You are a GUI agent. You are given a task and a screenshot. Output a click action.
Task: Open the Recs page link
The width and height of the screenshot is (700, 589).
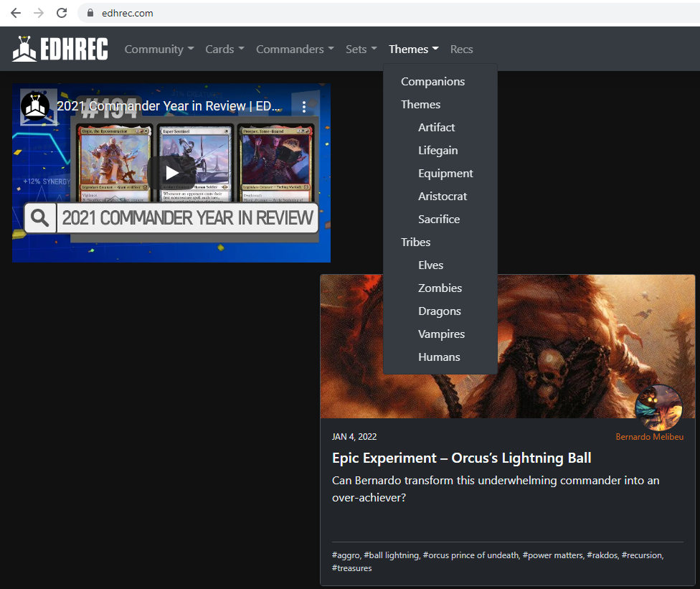461,49
